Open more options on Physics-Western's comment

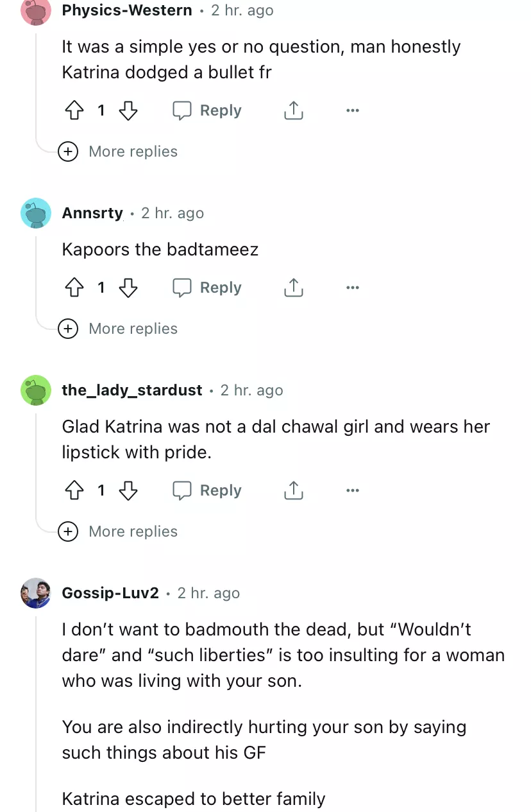352,111
